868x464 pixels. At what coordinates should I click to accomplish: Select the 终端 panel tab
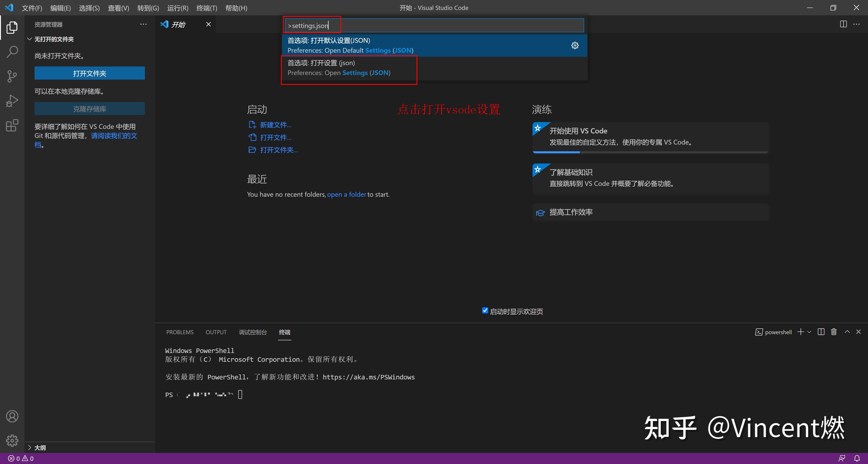click(x=284, y=332)
